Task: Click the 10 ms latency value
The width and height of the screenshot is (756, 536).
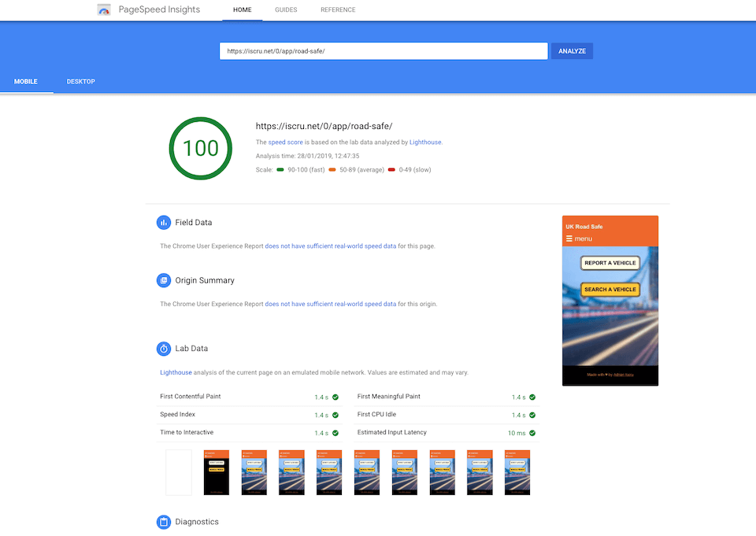Action: click(517, 433)
